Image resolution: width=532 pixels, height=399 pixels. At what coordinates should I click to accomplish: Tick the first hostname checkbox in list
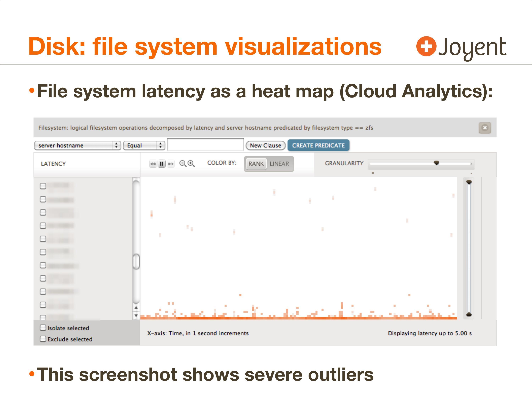pos(43,186)
